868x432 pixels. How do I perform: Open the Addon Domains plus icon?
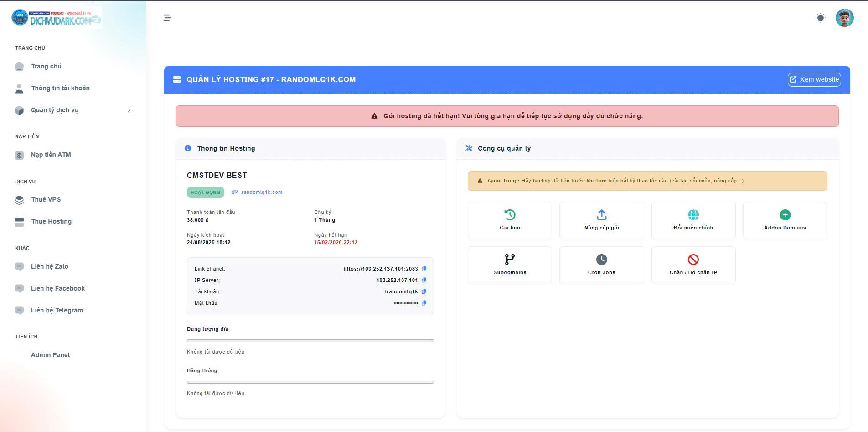(785, 215)
